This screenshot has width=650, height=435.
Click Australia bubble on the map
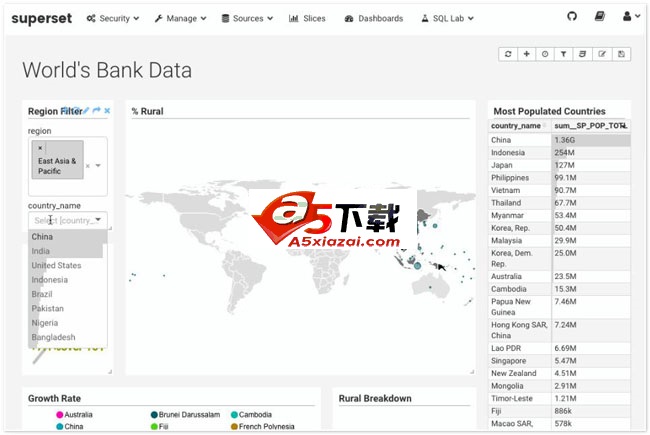(x=430, y=287)
